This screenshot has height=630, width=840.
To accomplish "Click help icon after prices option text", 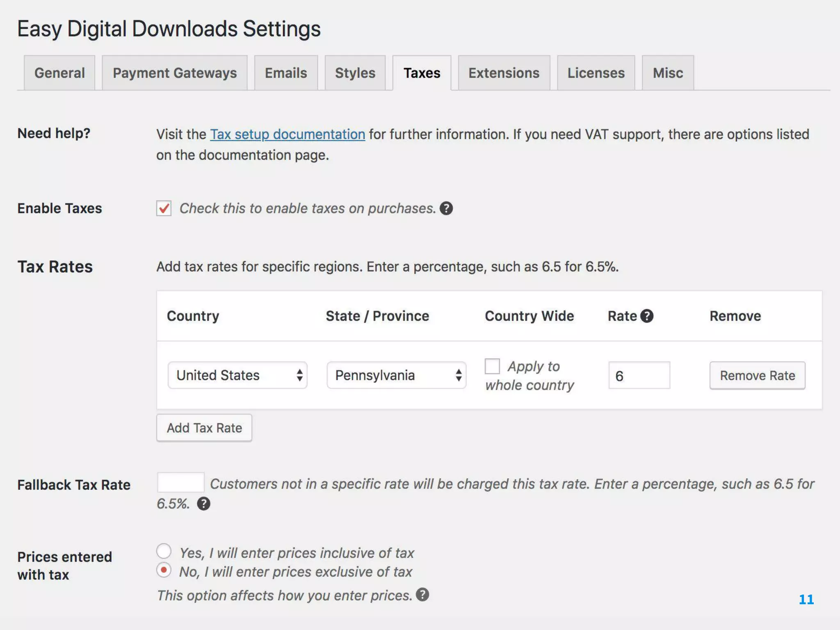I will point(422,594).
